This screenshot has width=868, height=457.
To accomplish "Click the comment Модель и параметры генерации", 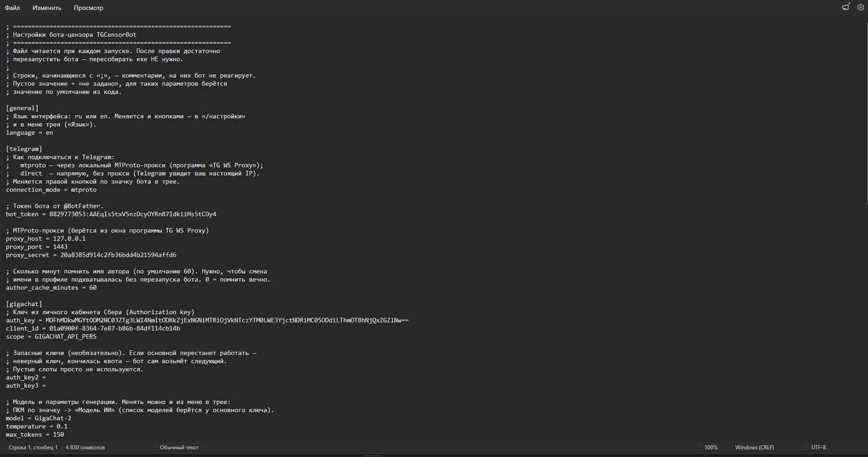I will (118, 402).
